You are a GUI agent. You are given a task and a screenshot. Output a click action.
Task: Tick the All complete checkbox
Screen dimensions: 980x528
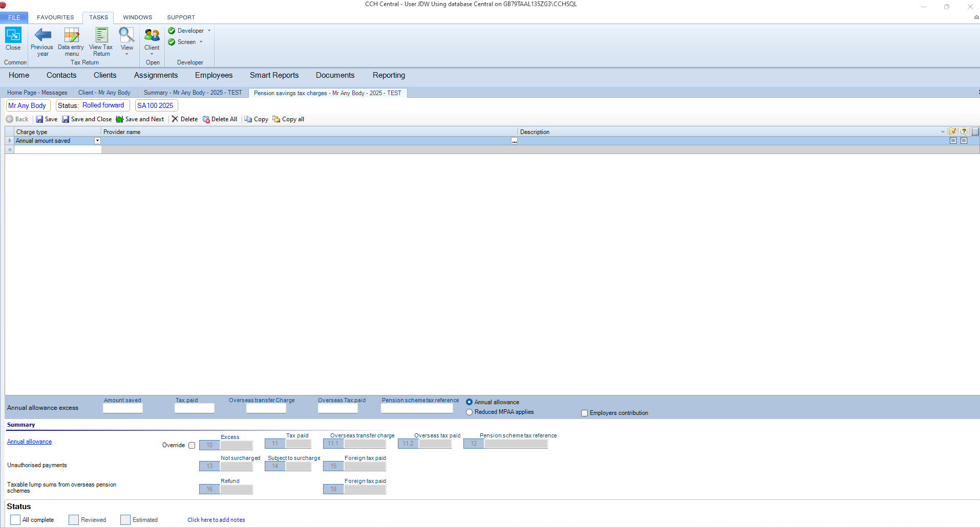15,520
